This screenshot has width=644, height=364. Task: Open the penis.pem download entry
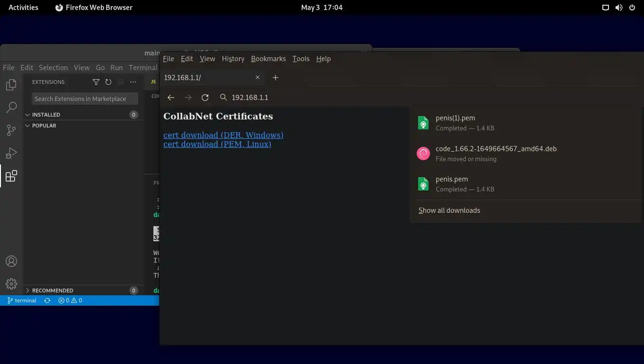pyautogui.click(x=526, y=184)
